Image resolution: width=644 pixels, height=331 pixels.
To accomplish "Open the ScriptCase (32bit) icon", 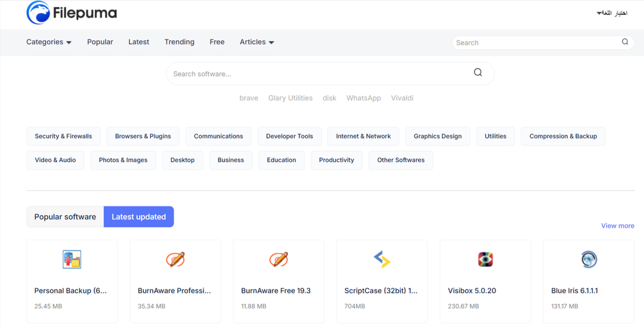I will (382, 259).
